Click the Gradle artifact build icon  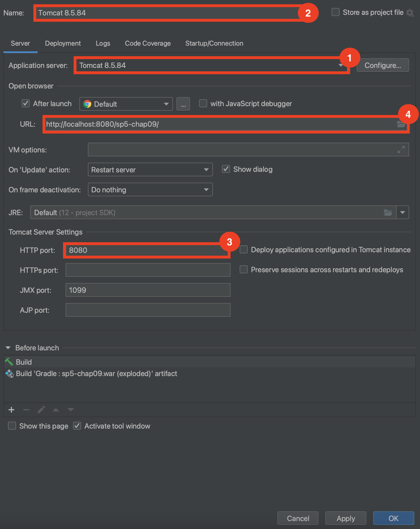tap(9, 373)
